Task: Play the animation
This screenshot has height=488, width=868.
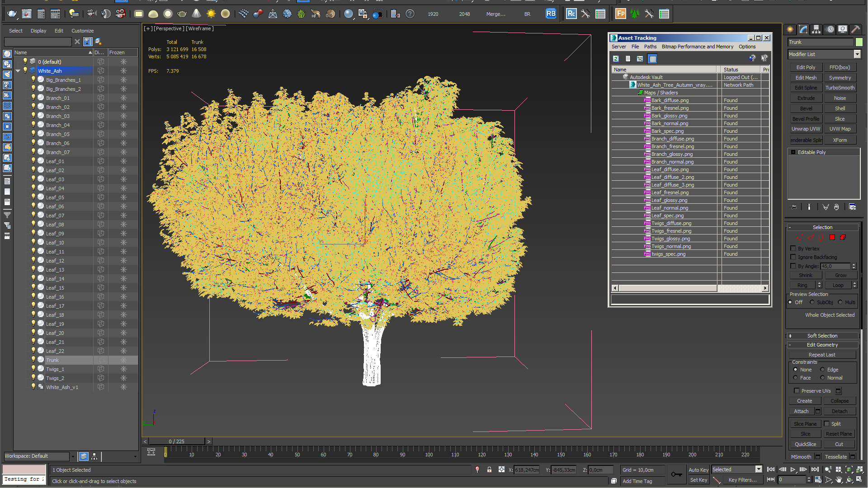Action: [793, 470]
